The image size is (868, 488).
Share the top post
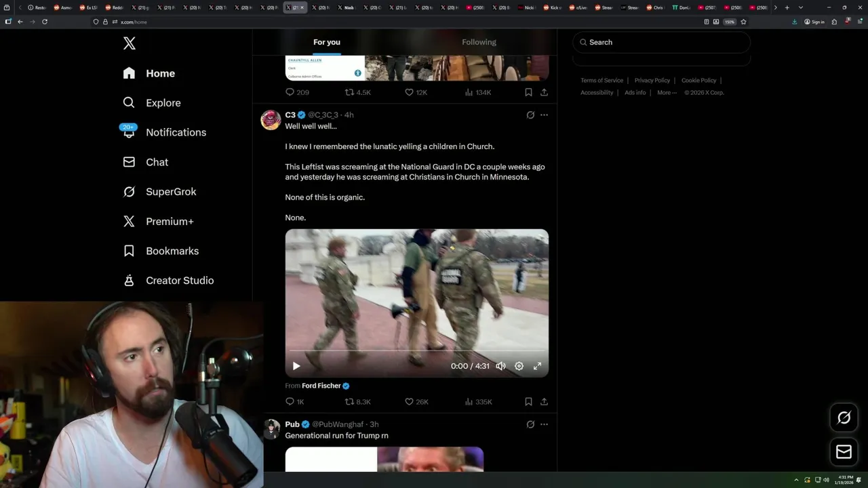(544, 92)
